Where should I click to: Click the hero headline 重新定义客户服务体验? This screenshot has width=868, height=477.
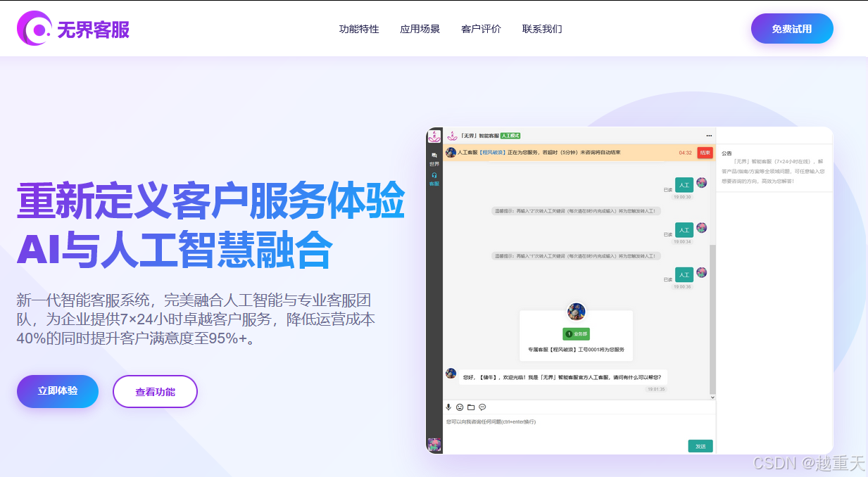click(210, 201)
